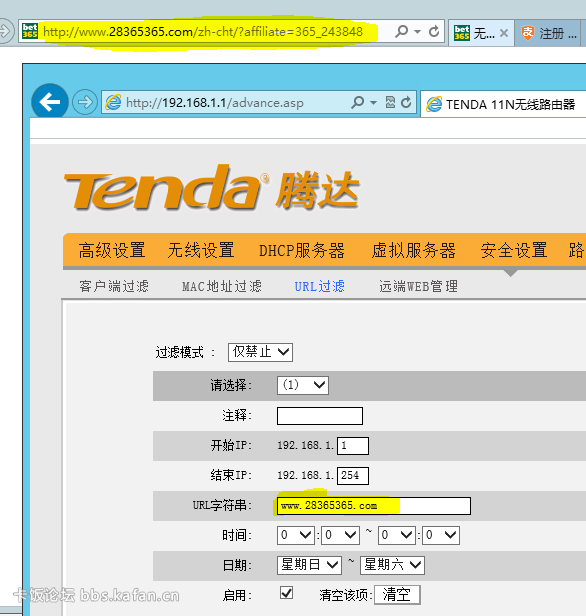Screen dimensions: 586x616
Task: Open the 虚拟服务器 menu tab
Action: (414, 250)
